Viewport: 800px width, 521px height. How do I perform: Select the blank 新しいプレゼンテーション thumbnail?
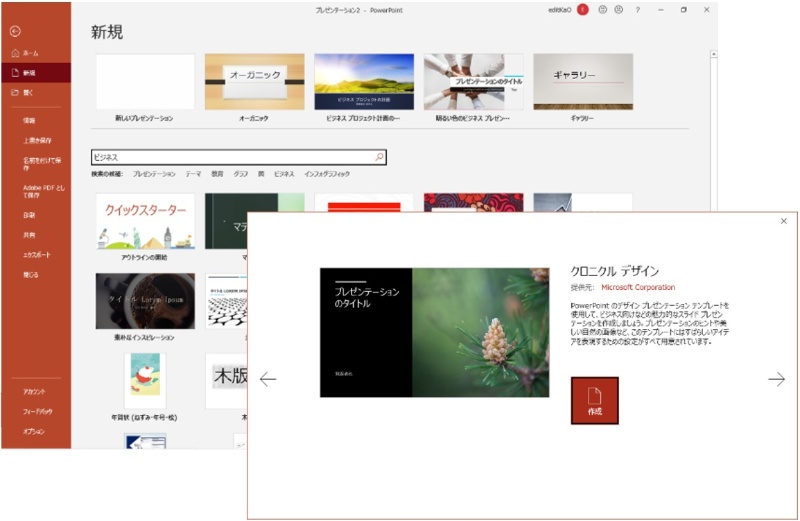[145, 82]
